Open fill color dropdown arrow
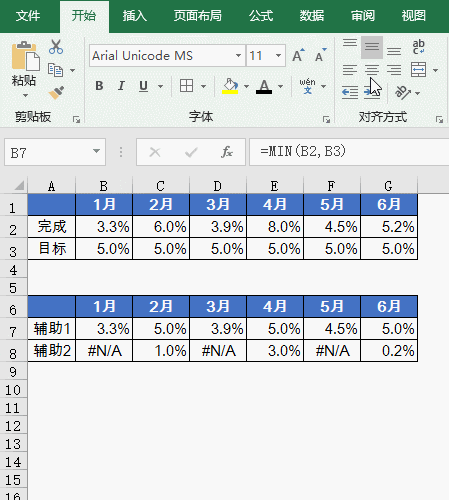Viewport: 449px width, 500px height. [246, 86]
